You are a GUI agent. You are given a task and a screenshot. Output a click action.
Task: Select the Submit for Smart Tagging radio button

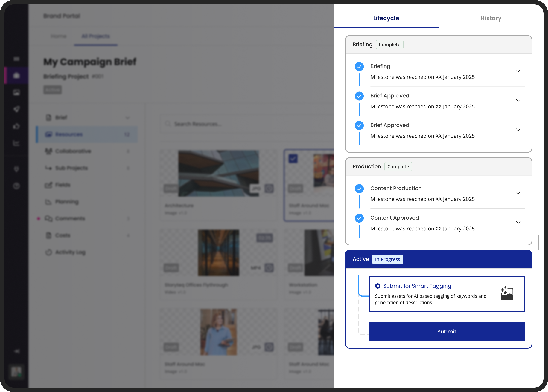click(378, 286)
